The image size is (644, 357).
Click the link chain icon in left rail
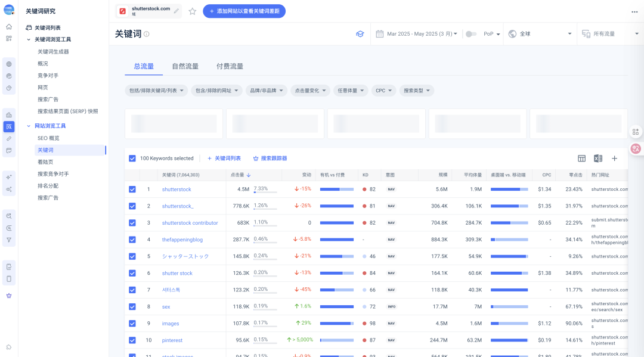pyautogui.click(x=8, y=139)
